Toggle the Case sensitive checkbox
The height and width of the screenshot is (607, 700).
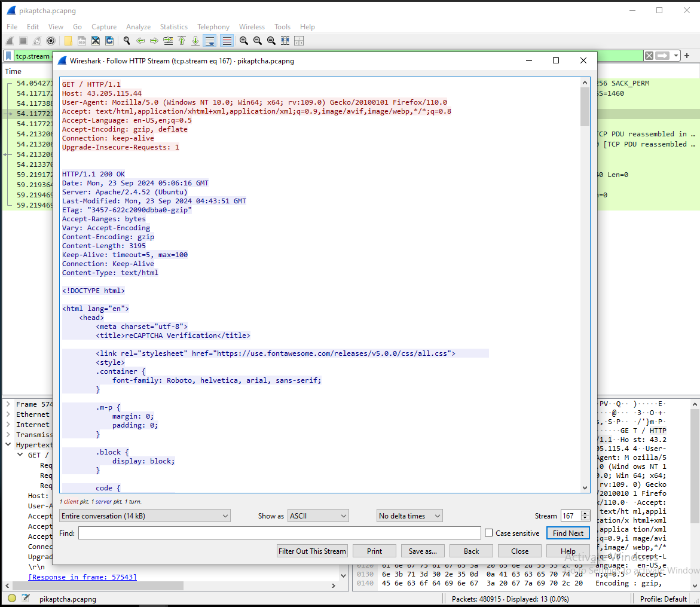(489, 533)
